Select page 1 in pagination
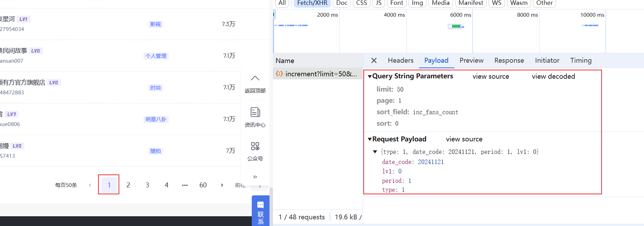This screenshot has height=226, width=644. click(x=109, y=185)
